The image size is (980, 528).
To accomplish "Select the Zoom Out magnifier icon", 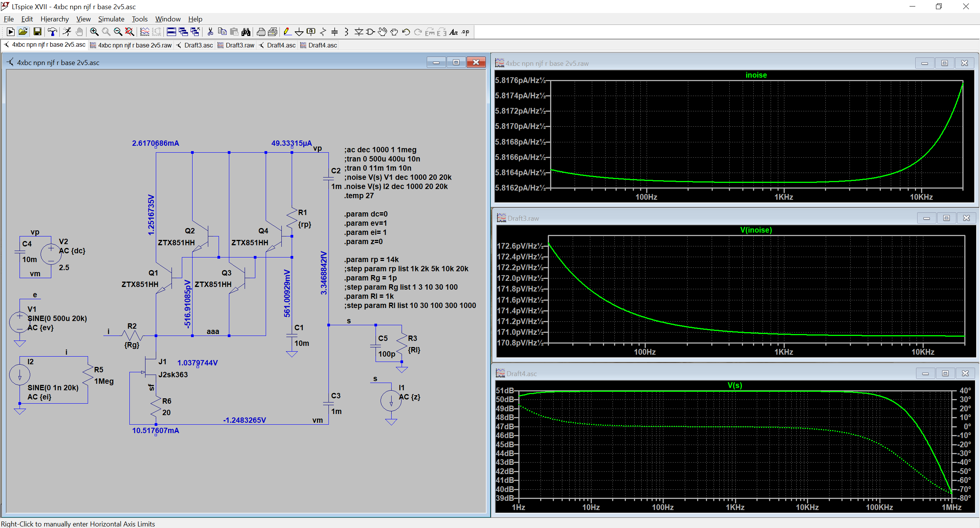I will pyautogui.click(x=118, y=32).
